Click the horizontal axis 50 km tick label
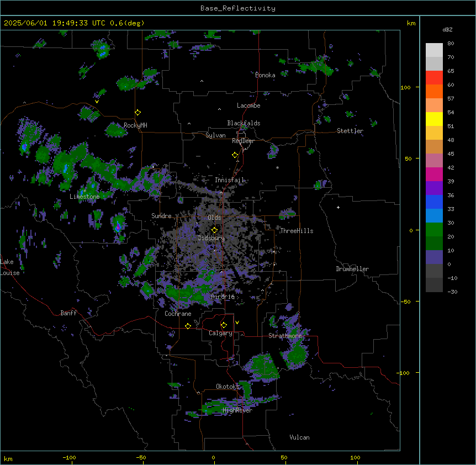 [284, 457]
